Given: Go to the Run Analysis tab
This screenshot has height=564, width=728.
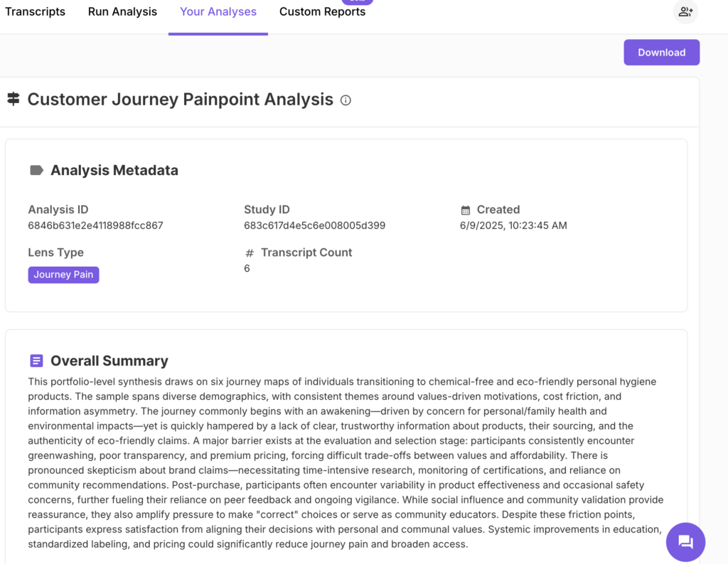Looking at the screenshot, I should 122,11.
